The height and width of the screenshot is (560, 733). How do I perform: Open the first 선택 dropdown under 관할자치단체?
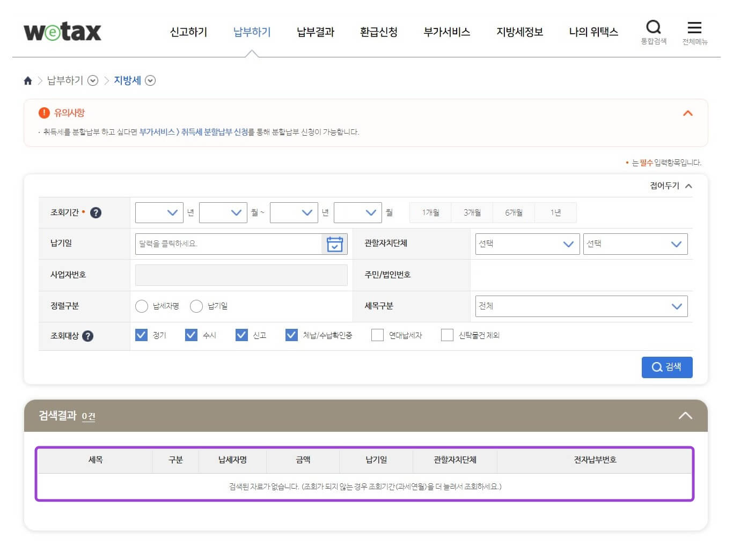pos(527,244)
